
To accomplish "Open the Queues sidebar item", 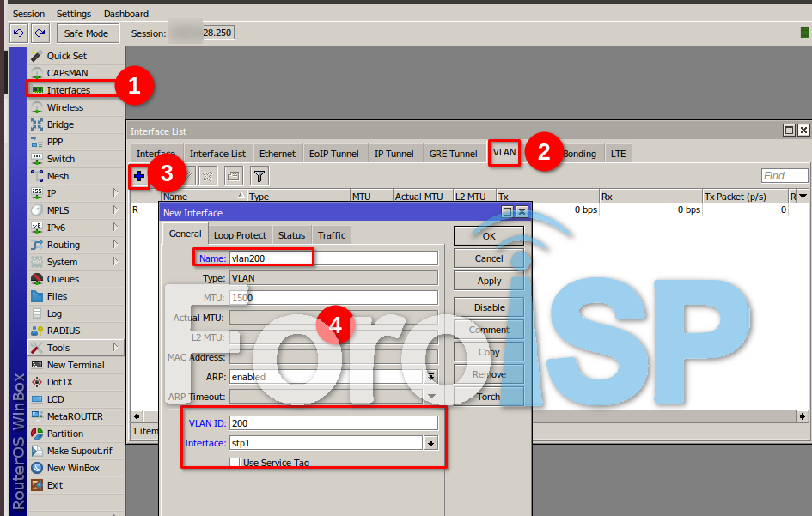I will click(x=63, y=279).
